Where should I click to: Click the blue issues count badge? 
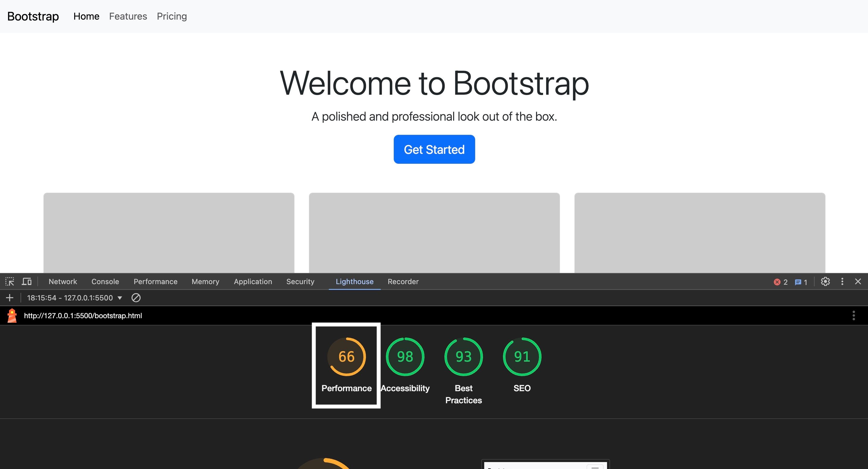click(x=801, y=282)
